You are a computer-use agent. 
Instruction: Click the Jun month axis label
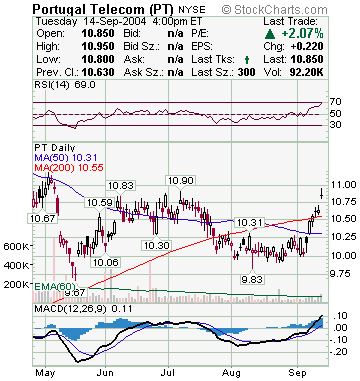[105, 372]
